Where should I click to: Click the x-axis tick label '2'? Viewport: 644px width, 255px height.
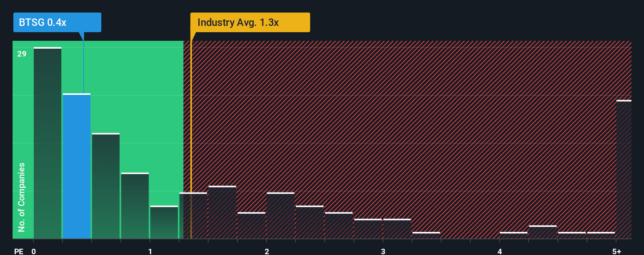pos(267,251)
